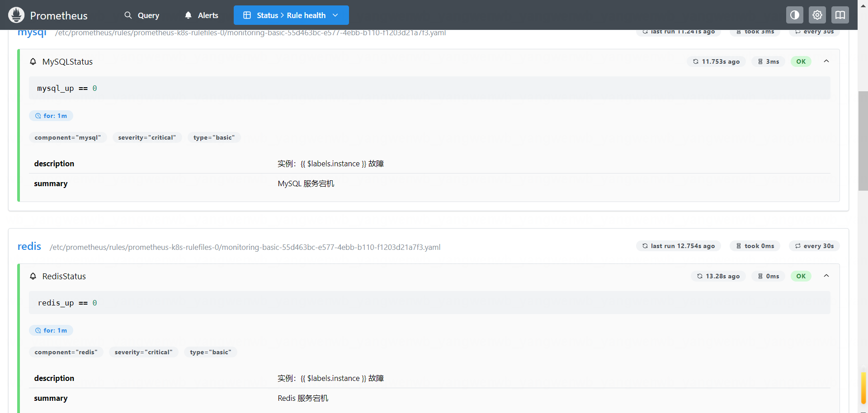Click the redis group every 30s badge
Image resolution: width=868 pixels, height=413 pixels.
814,246
